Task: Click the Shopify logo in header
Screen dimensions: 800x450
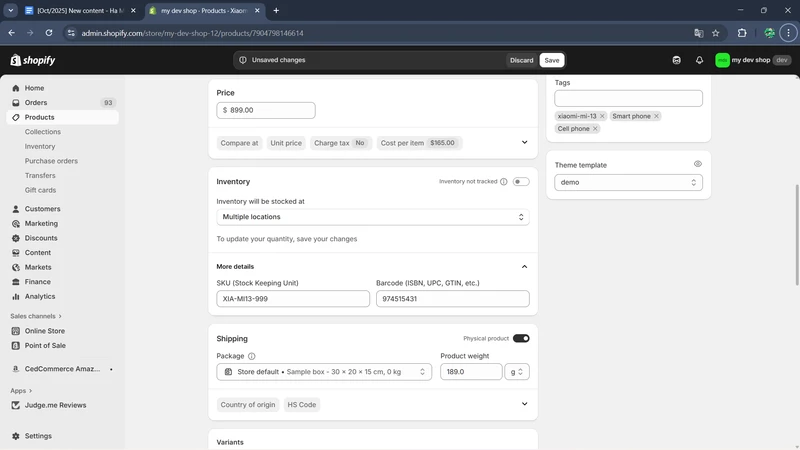Action: click(x=33, y=60)
